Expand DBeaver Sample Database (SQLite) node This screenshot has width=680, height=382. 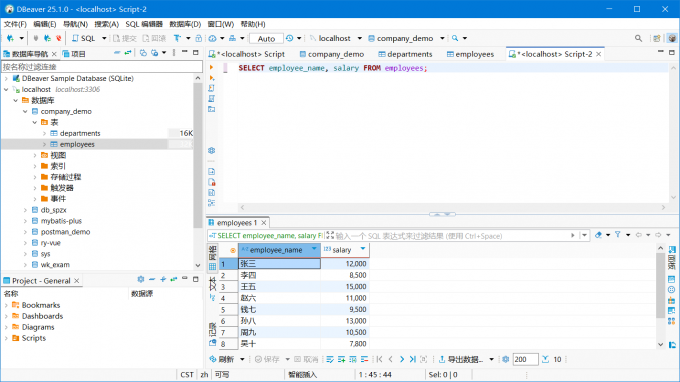click(x=6, y=78)
